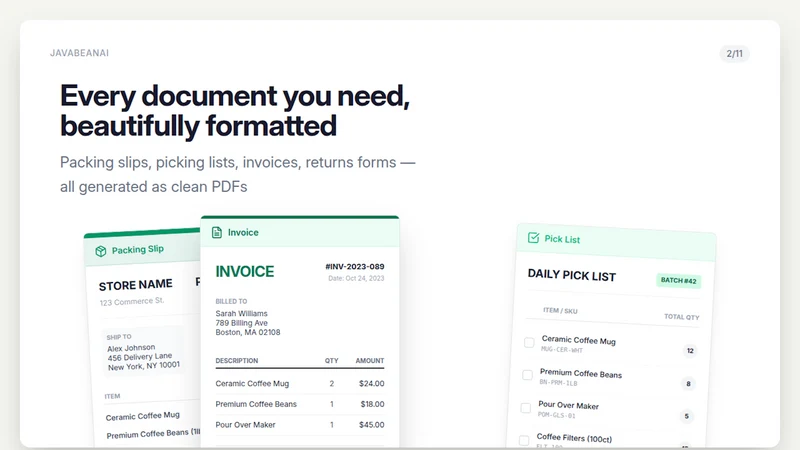The image size is (800, 450).
Task: Click the DAILY PICK LIST heading
Action: [x=572, y=275]
